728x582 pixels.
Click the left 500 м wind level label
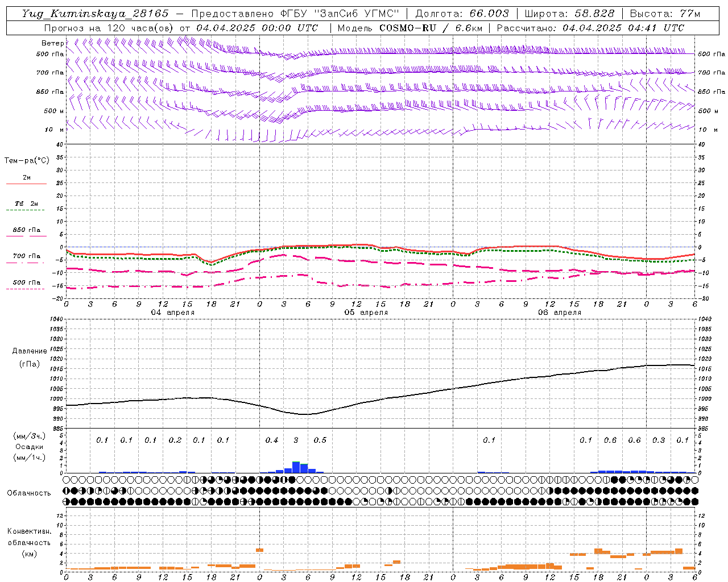pyautogui.click(x=54, y=111)
